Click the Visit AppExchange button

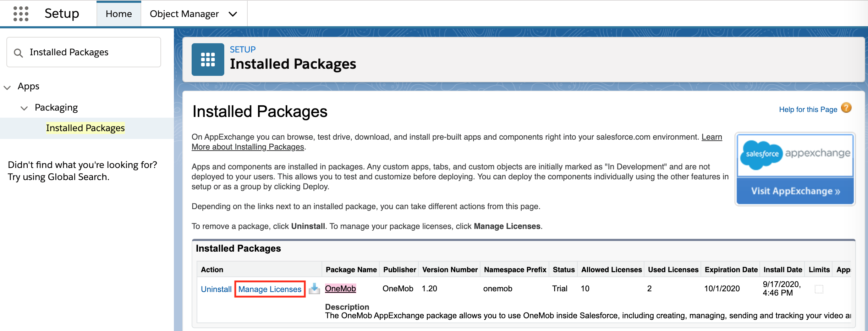click(x=795, y=191)
